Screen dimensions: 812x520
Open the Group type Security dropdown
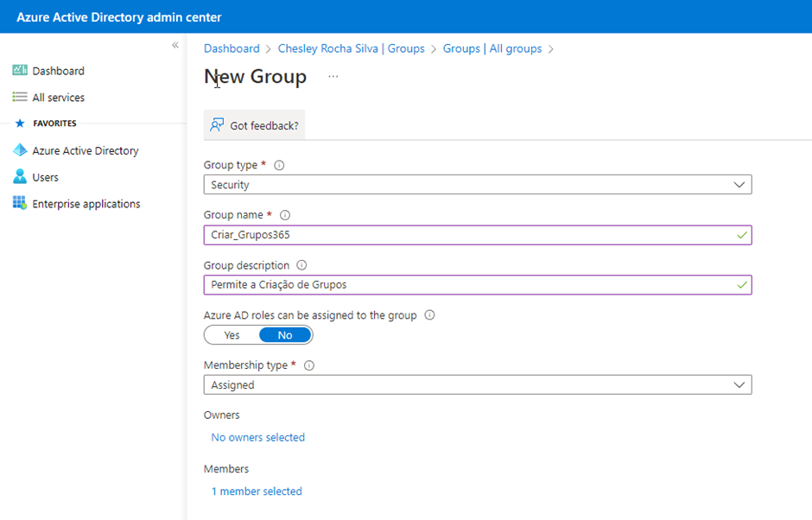click(477, 185)
